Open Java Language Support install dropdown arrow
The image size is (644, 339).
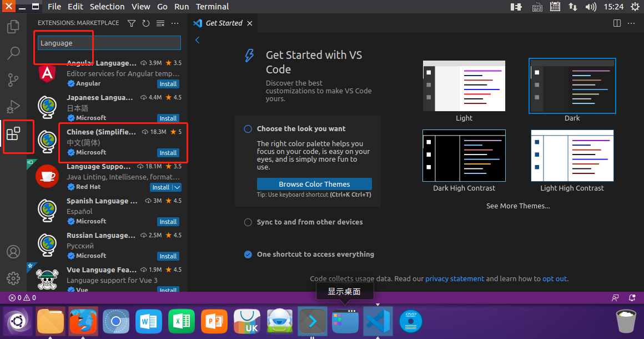click(177, 187)
